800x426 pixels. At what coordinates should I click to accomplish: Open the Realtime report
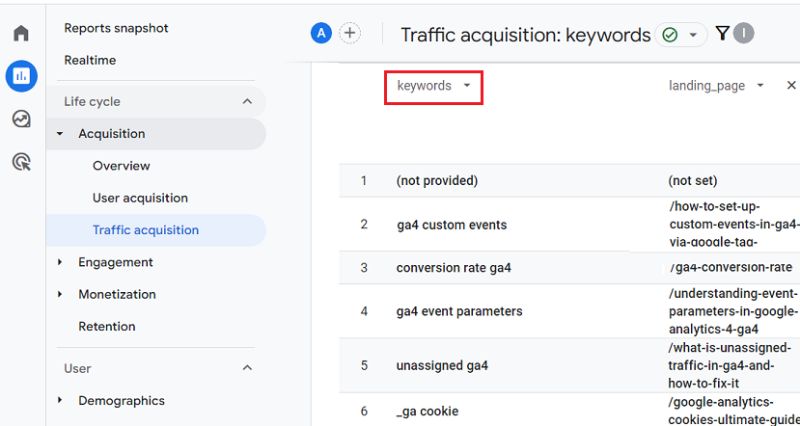tap(90, 60)
